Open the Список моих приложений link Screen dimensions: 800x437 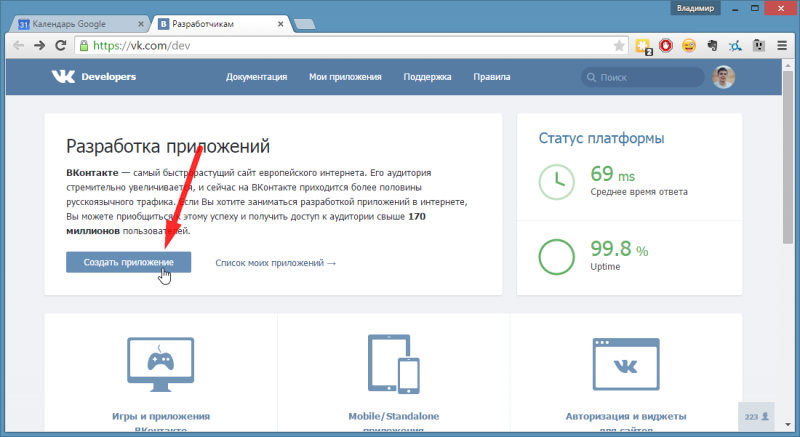click(x=275, y=263)
